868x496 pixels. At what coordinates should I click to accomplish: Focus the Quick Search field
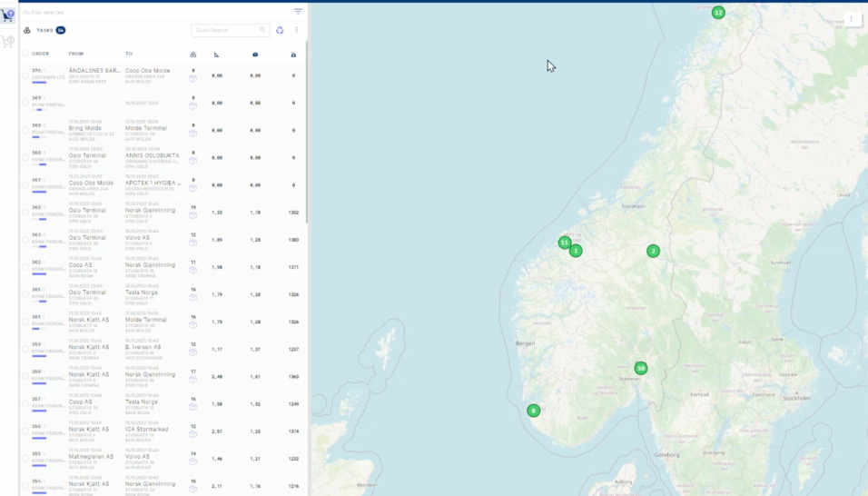[x=227, y=30]
